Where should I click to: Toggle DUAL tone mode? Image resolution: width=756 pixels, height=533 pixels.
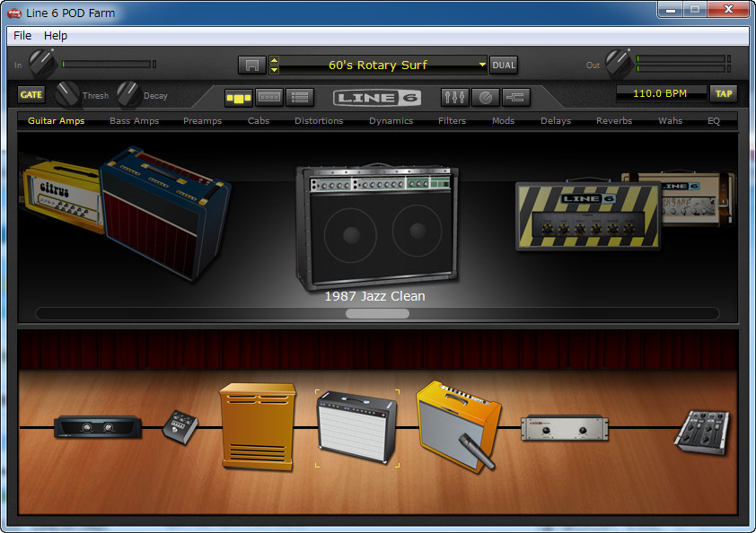504,66
